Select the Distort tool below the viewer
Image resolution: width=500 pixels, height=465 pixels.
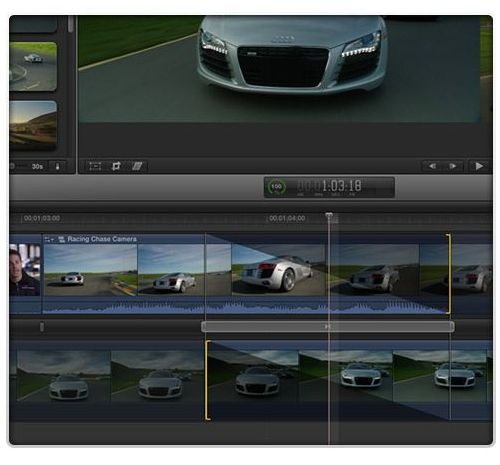coord(137,166)
